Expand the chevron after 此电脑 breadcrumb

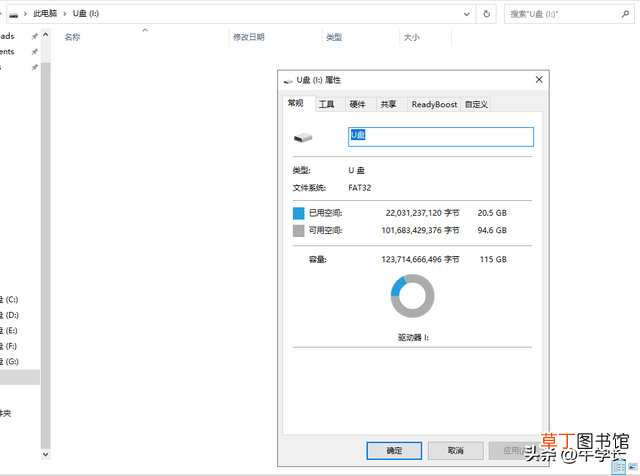[x=64, y=14]
